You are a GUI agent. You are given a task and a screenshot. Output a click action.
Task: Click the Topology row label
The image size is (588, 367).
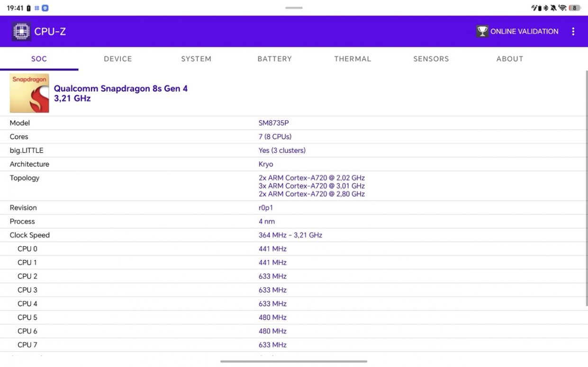[x=25, y=178]
